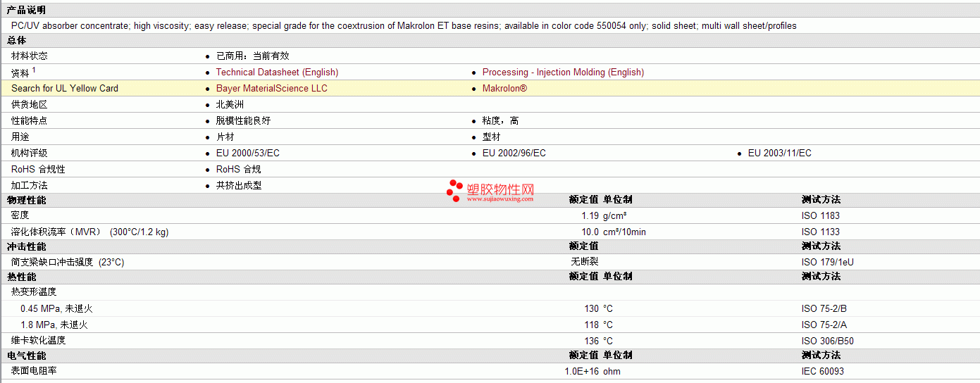This screenshot has height=383, width=980.
Task: Click the 加工方法 row label
Action: (x=30, y=185)
